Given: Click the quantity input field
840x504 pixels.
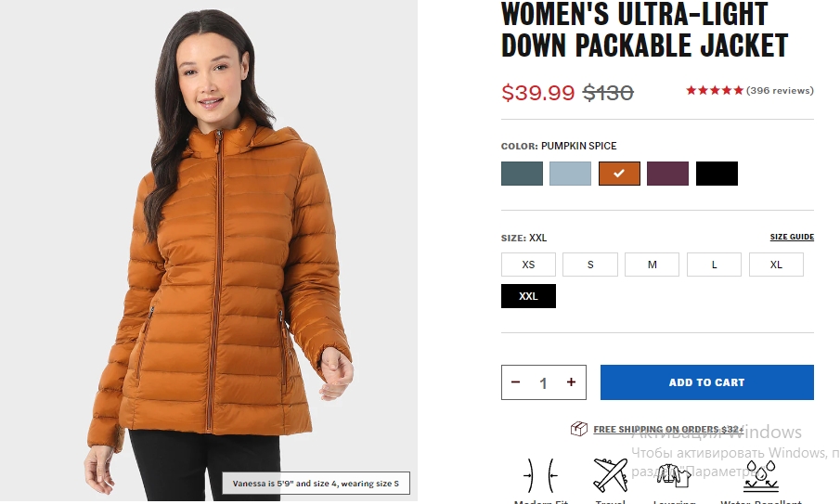Looking at the screenshot, I should click(x=543, y=383).
